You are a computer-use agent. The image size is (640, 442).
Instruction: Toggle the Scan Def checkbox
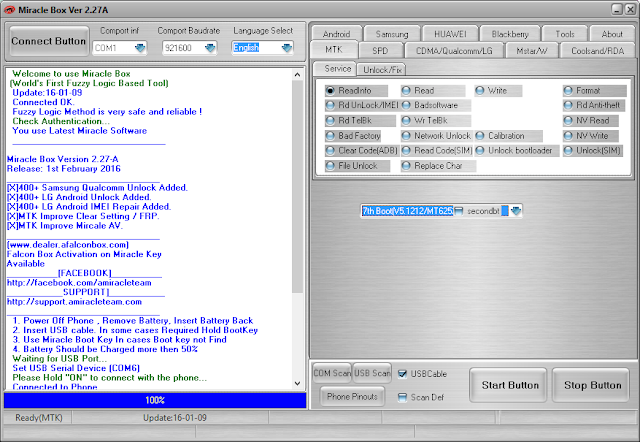[x=402, y=397]
